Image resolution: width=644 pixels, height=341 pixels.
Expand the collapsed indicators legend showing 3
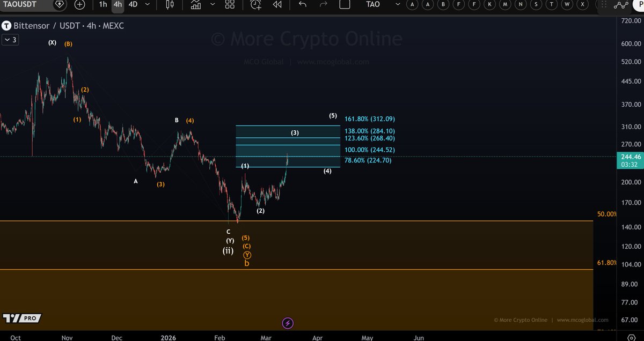[11, 40]
